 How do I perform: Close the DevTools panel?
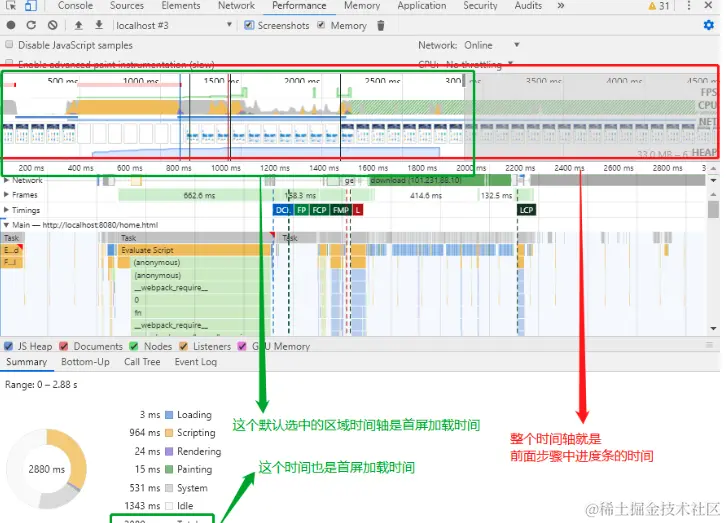click(708, 6)
